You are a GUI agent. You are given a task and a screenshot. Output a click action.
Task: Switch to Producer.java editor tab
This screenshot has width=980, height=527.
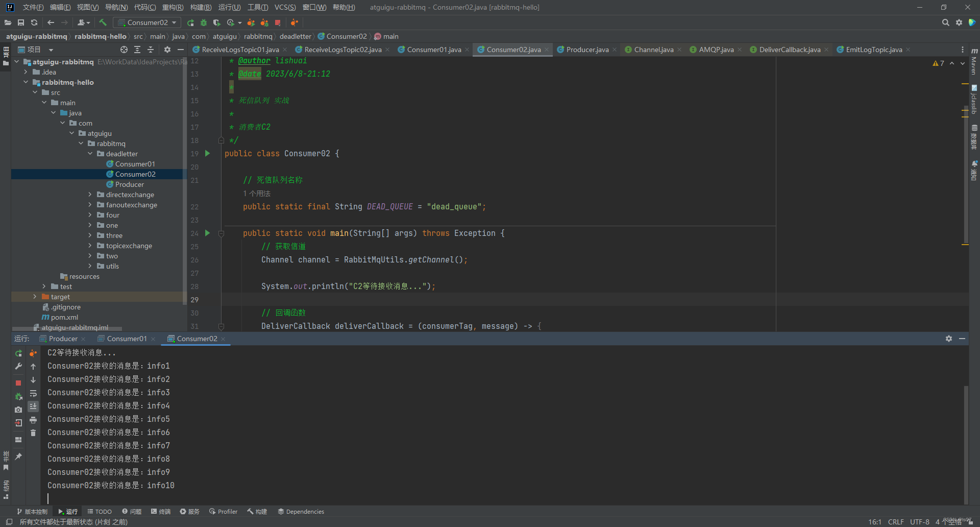(587, 50)
